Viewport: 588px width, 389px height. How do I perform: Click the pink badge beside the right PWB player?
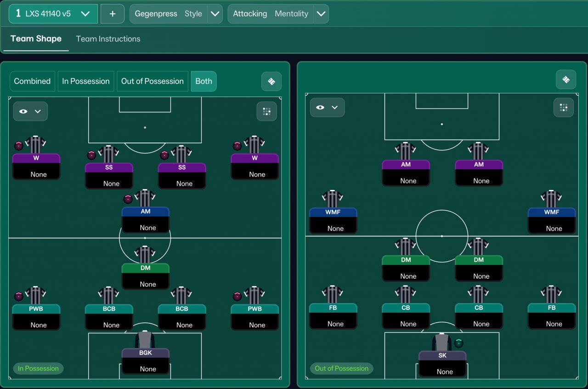(x=237, y=297)
